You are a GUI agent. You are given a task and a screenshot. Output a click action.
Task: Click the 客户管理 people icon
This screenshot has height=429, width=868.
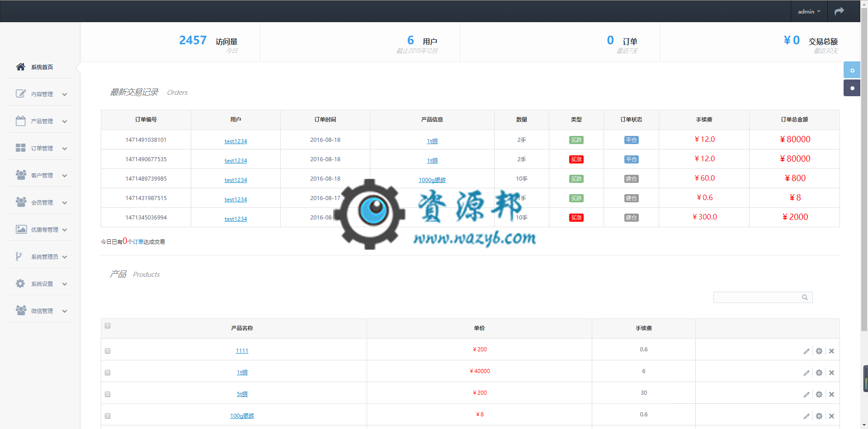pyautogui.click(x=21, y=175)
